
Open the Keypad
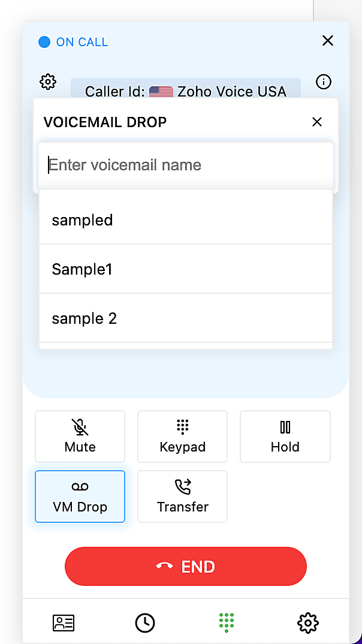click(183, 436)
